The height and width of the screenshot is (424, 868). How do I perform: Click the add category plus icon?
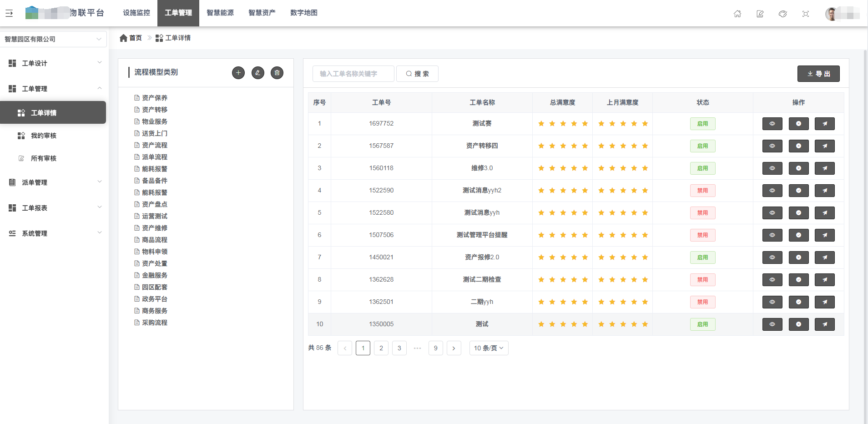click(238, 73)
